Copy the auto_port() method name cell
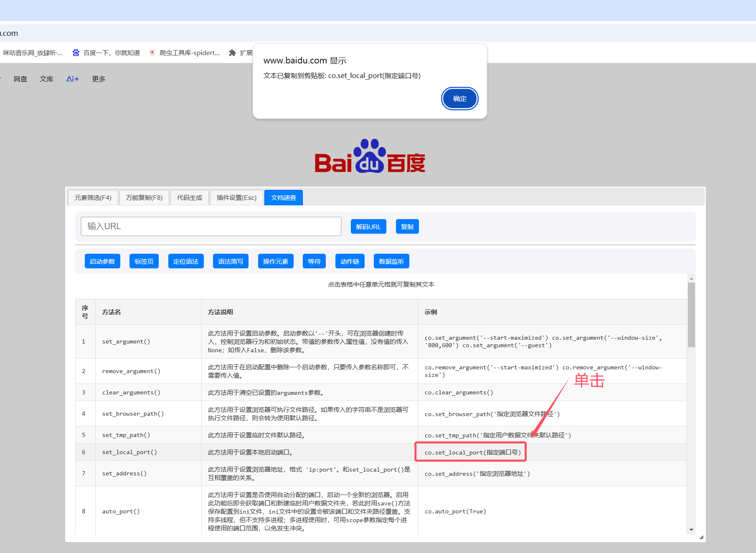Image resolution: width=756 pixels, height=553 pixels. coord(148,511)
